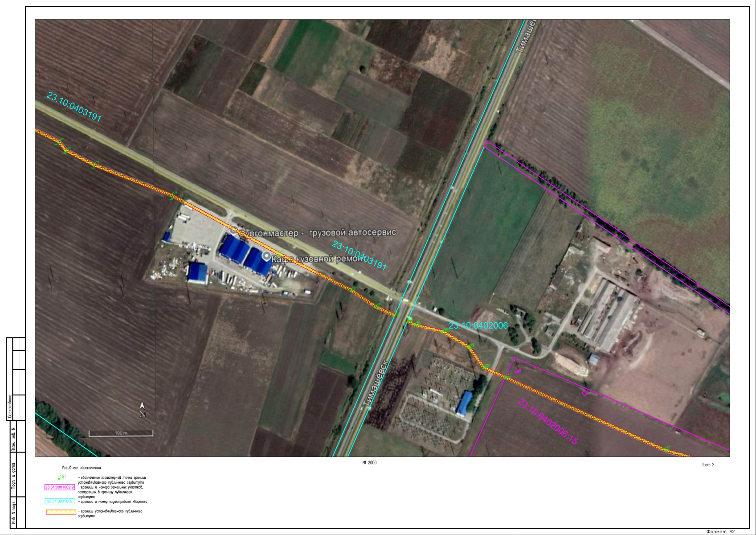Click the map pin beside Фургонмастер label

(x=233, y=231)
